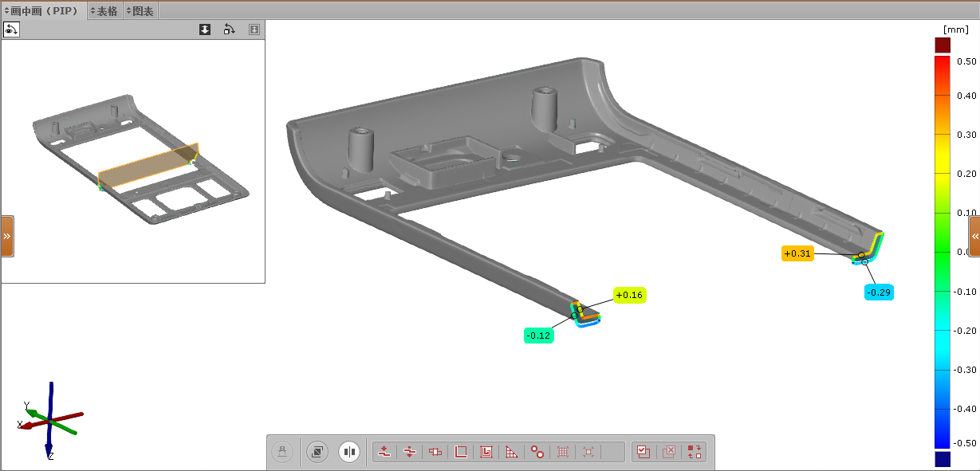Click the arrow-through-bars icon in bottom toolbar
Screen dimensions: 980x471
click(410, 452)
